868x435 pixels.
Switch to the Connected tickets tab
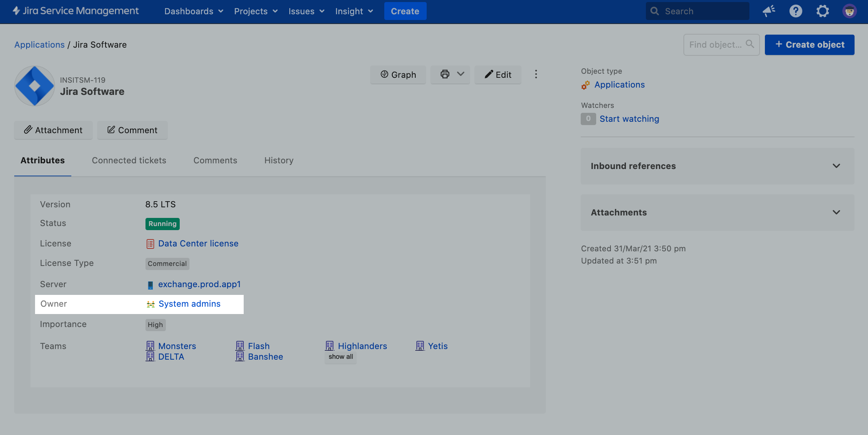pos(129,160)
